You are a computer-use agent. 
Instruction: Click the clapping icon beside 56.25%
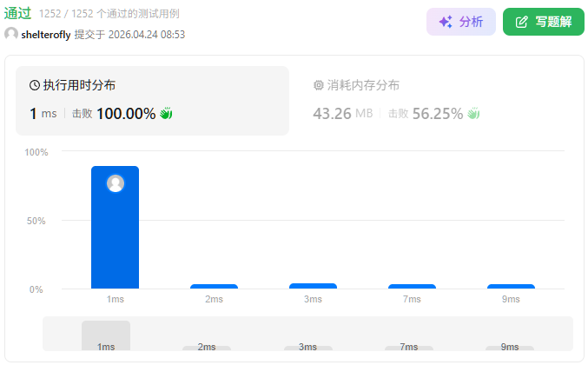tap(473, 114)
